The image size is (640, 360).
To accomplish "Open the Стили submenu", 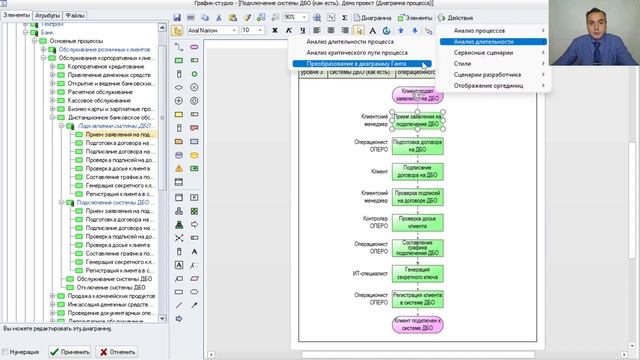I will click(x=493, y=64).
